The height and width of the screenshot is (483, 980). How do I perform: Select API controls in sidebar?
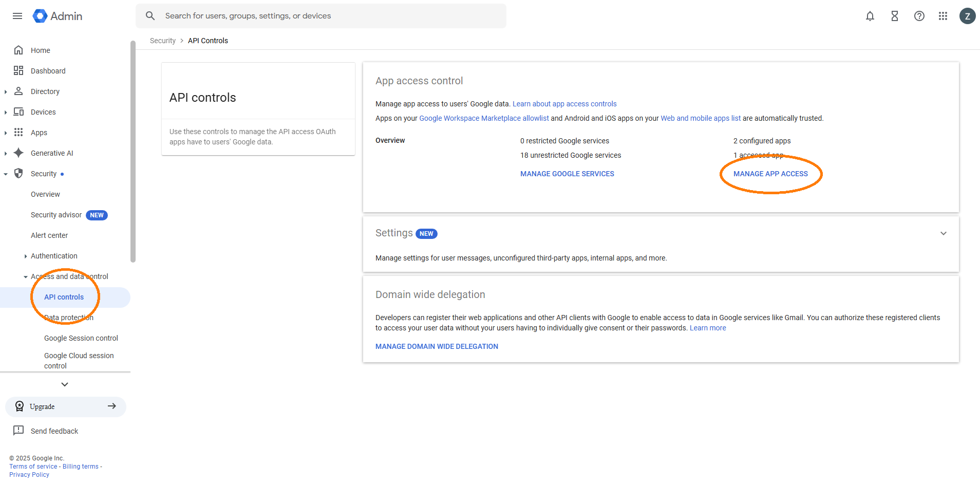(x=65, y=297)
